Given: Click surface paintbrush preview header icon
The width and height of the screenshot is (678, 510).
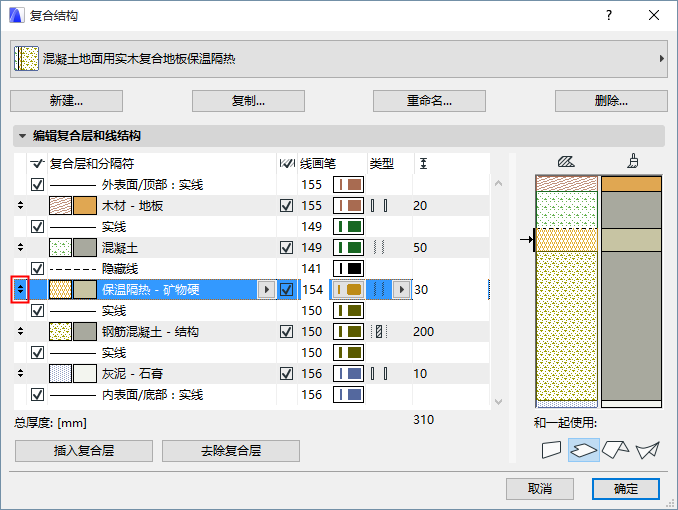Looking at the screenshot, I should click(x=633, y=161).
